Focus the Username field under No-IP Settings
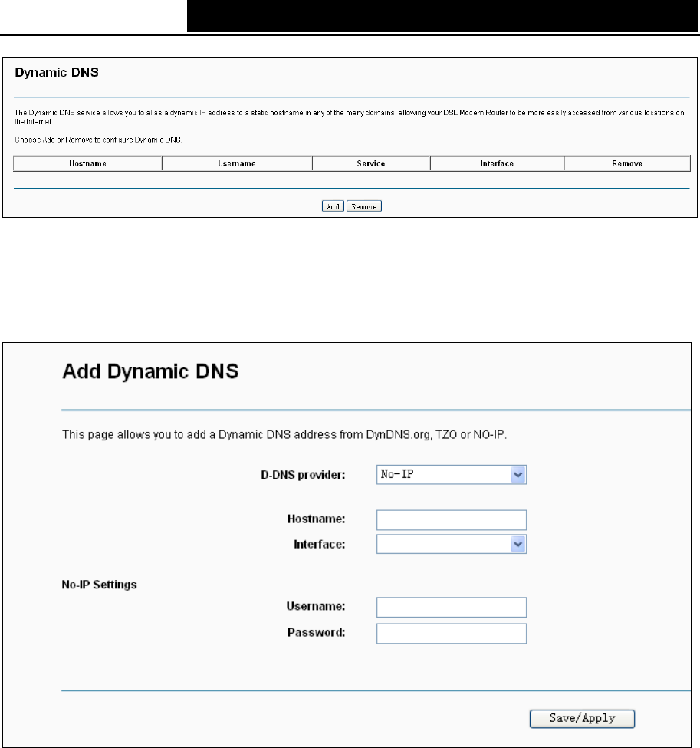Image resolution: width=700 pixels, height=748 pixels. pyautogui.click(x=451, y=608)
